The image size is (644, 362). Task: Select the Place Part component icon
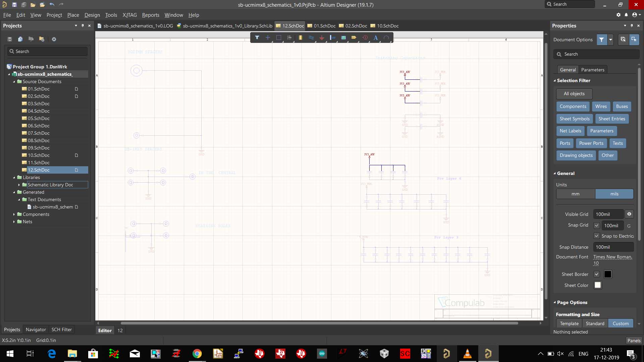coord(300,38)
